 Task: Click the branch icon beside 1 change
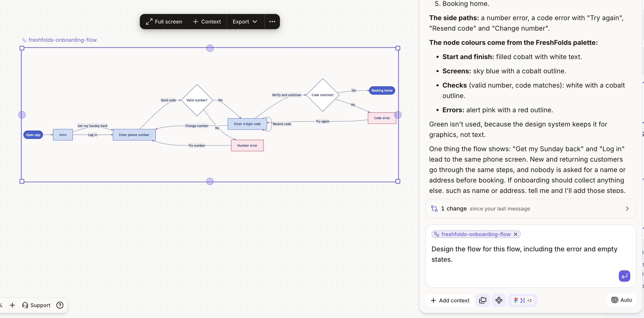click(434, 209)
